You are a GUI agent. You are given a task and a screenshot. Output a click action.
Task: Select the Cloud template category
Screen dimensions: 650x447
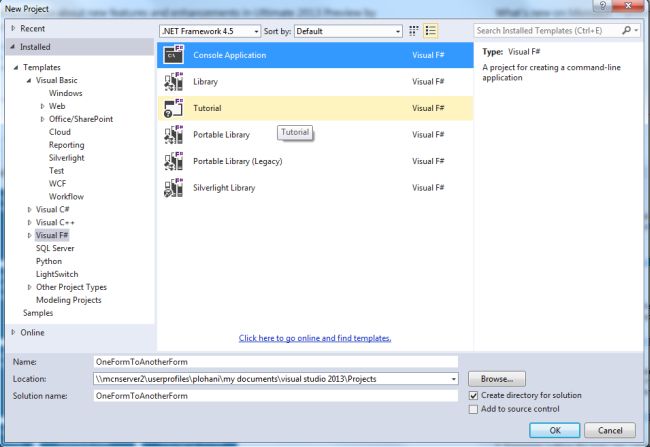(60, 132)
